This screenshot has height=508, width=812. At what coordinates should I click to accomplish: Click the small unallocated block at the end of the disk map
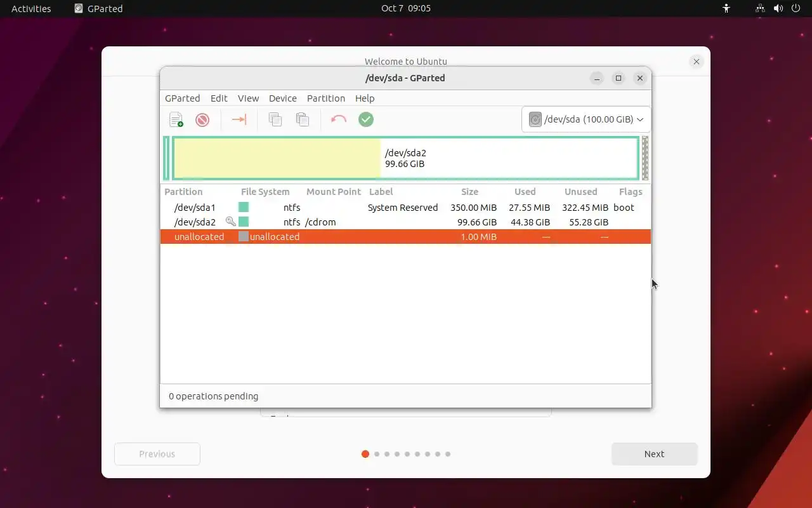click(645, 158)
